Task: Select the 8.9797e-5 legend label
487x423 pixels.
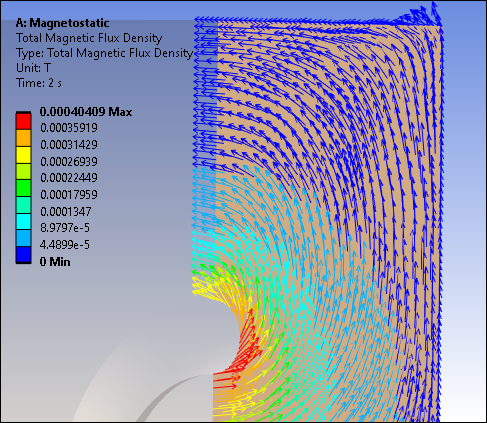Action: tap(65, 228)
